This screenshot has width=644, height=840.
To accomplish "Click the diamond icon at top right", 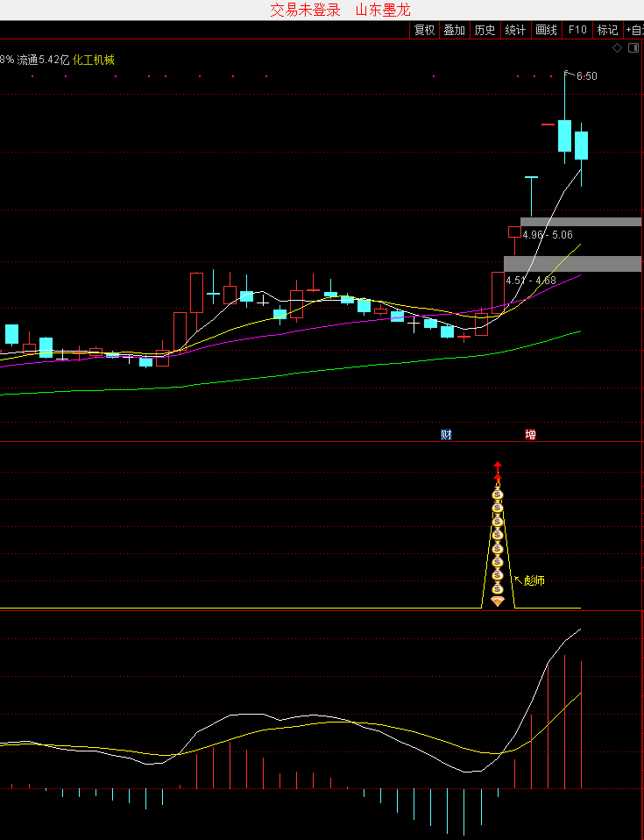I will click(617, 47).
